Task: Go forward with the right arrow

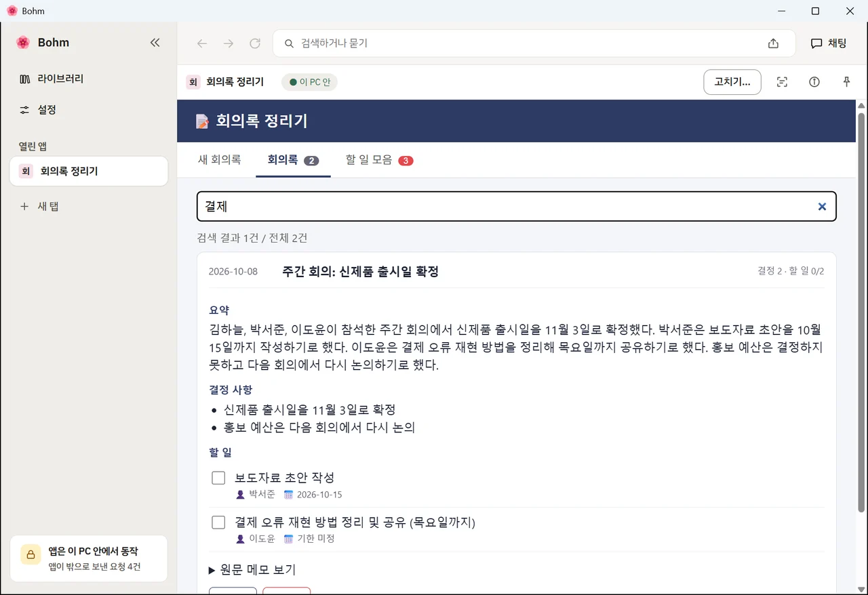Action: tap(229, 43)
